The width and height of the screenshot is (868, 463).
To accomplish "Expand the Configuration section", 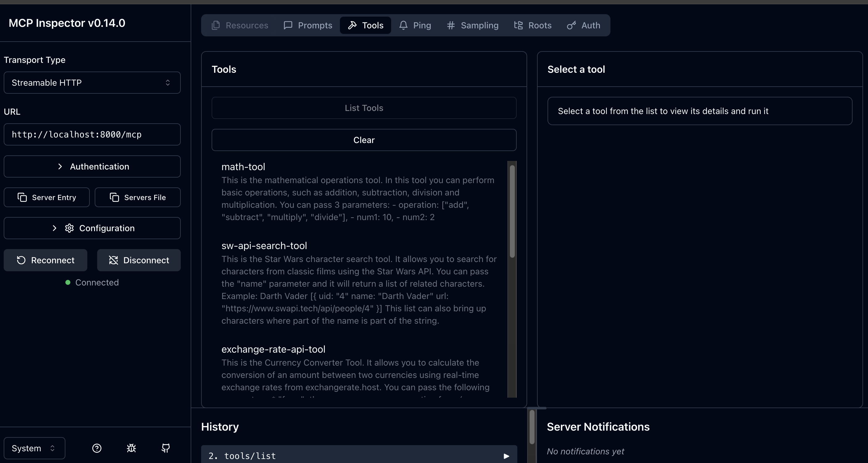I will [92, 228].
